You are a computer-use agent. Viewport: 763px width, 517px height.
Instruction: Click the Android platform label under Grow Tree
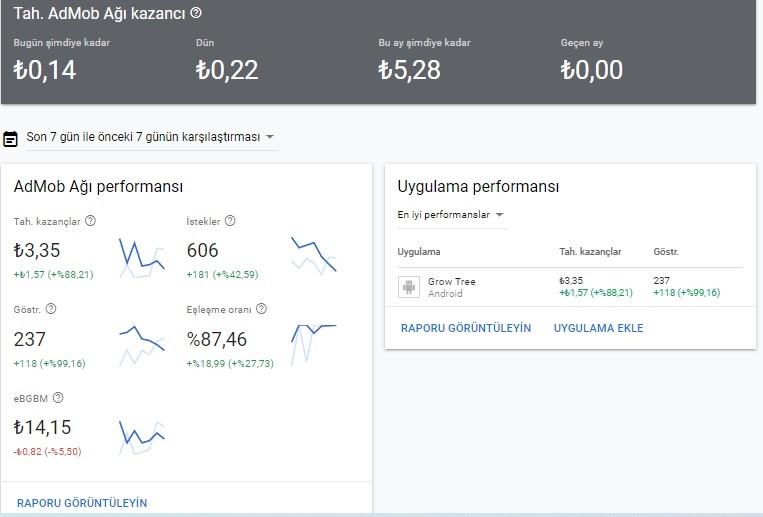[x=445, y=294]
